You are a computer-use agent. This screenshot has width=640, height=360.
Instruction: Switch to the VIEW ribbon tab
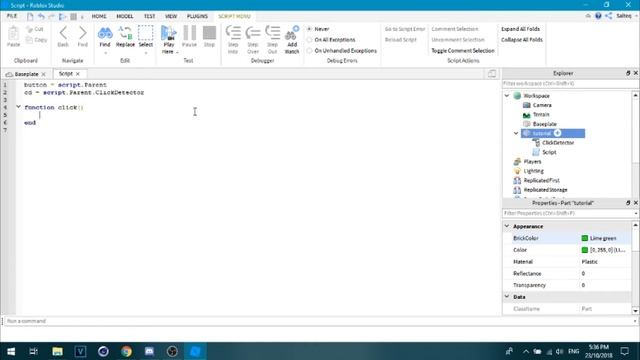(x=171, y=16)
